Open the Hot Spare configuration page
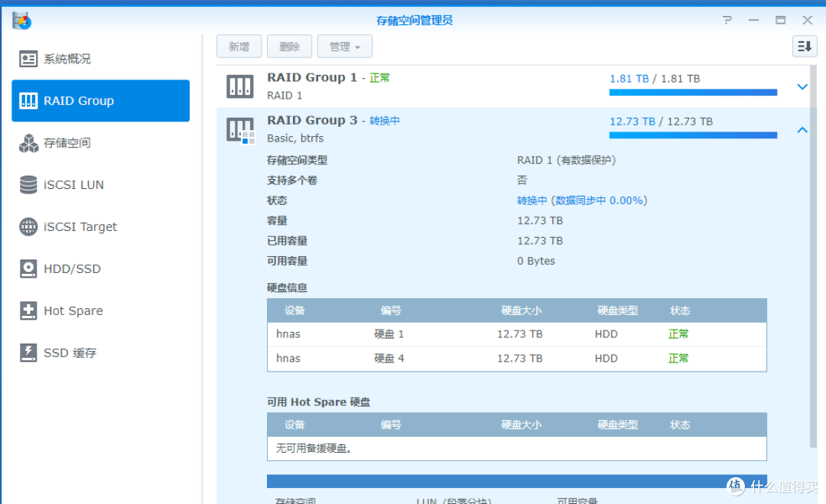The height and width of the screenshot is (504, 826). (63, 311)
